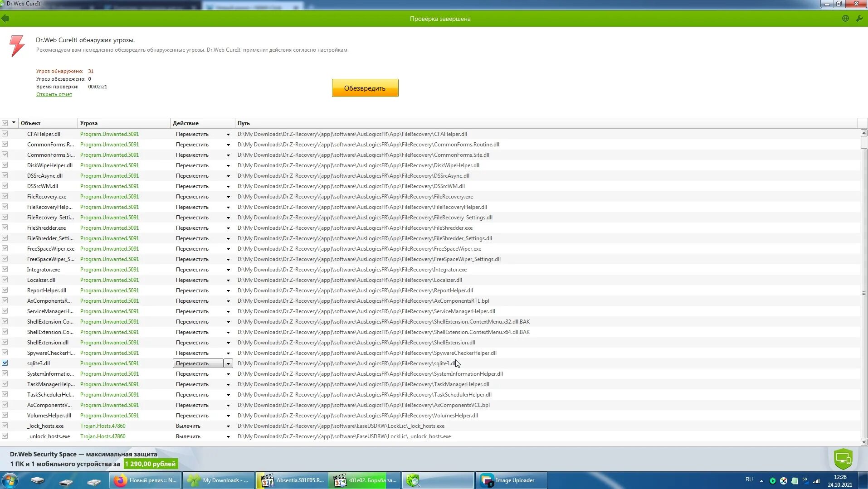Sort by the Действие column header
868x489 pixels.
coord(203,123)
